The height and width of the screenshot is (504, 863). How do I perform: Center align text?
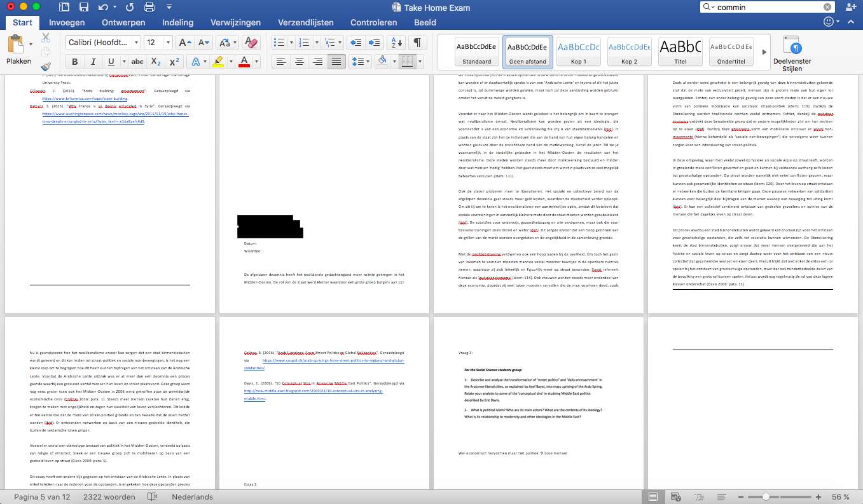click(299, 62)
